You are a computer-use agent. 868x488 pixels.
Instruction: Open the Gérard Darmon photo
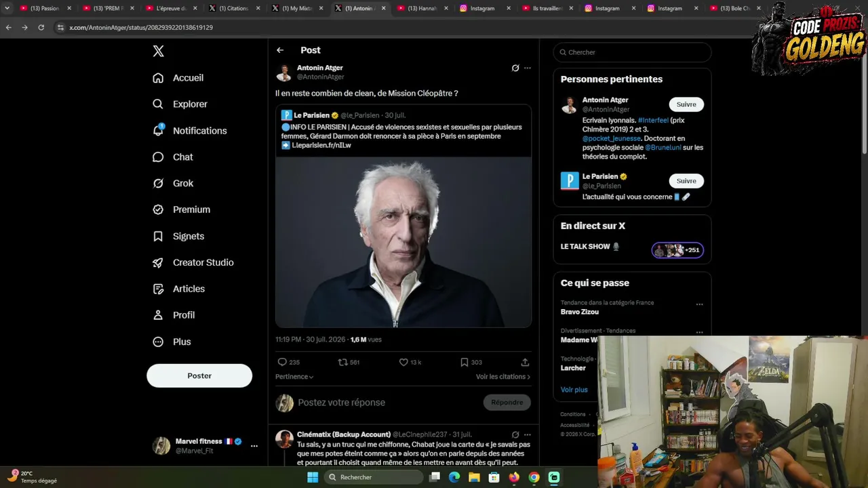[403, 242]
